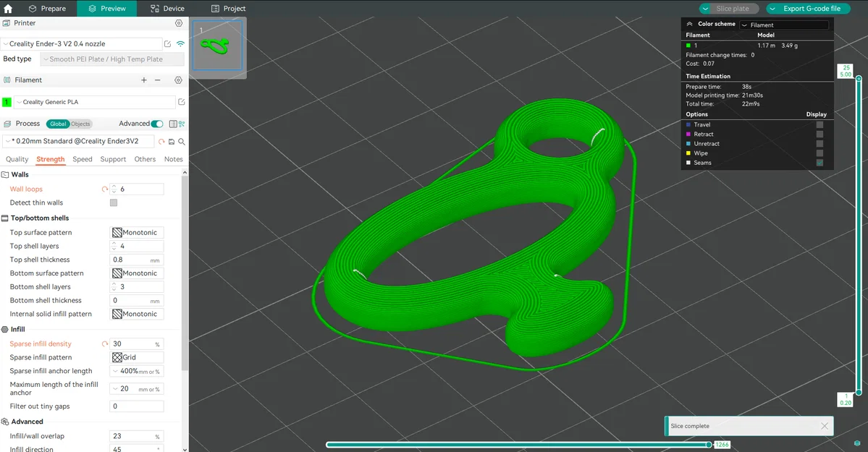Open printer settings gear icon

click(179, 23)
